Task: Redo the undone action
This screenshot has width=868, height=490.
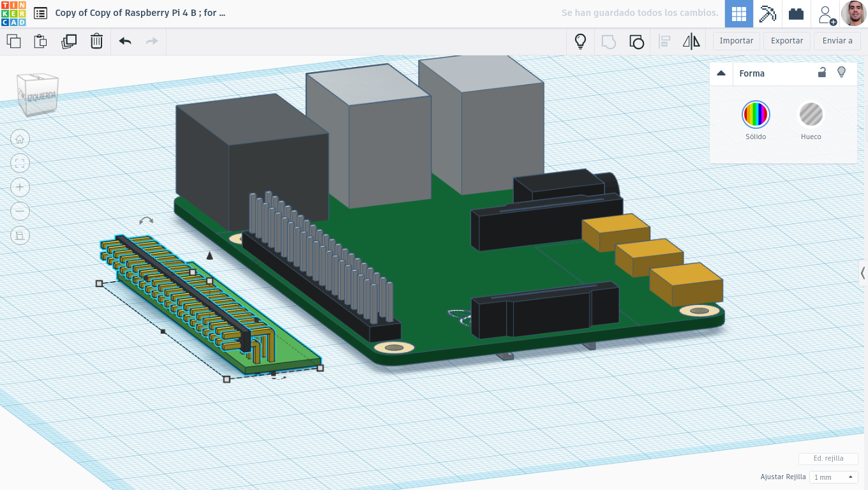Action: click(x=152, y=41)
